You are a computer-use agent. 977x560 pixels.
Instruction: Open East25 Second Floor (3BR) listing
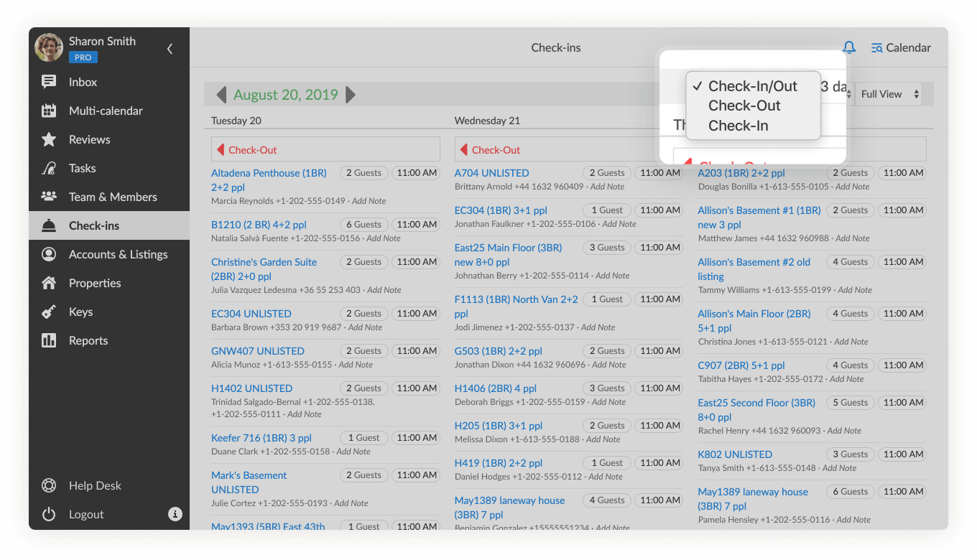tap(756, 410)
